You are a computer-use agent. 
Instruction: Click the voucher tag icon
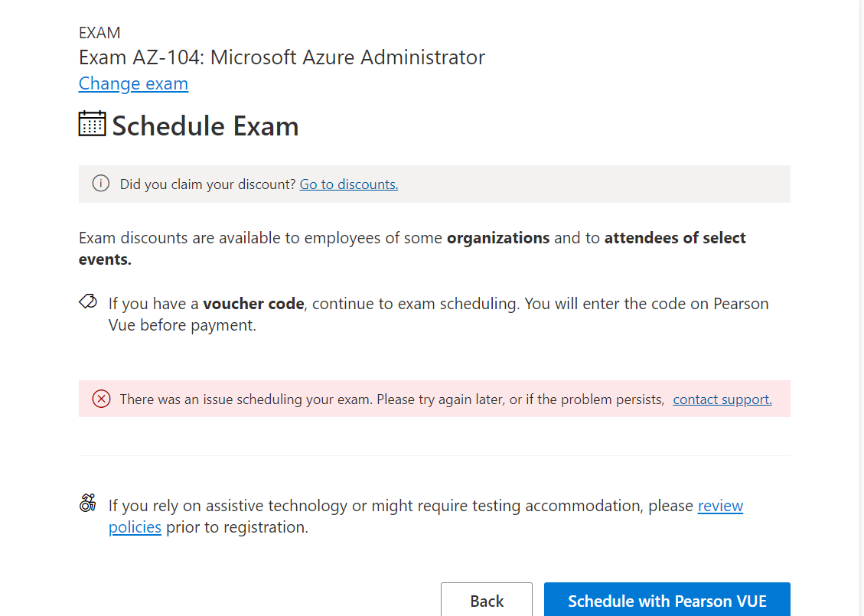point(88,301)
